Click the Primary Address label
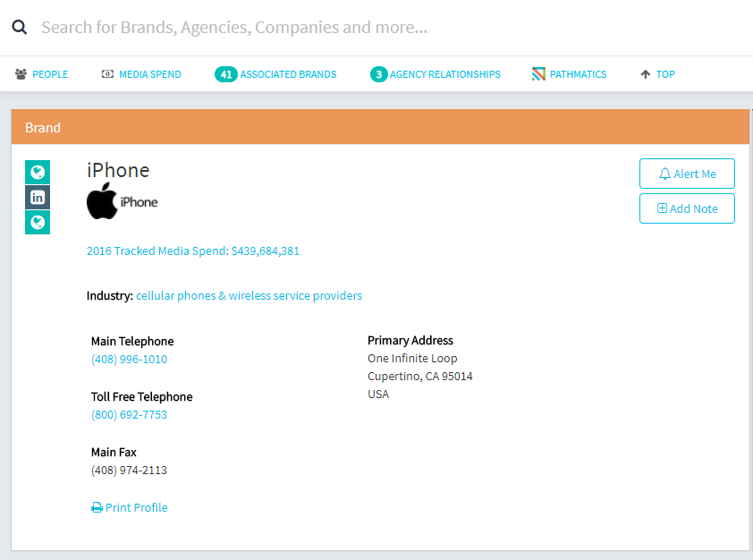Viewport: 753px width, 560px height. pos(410,341)
